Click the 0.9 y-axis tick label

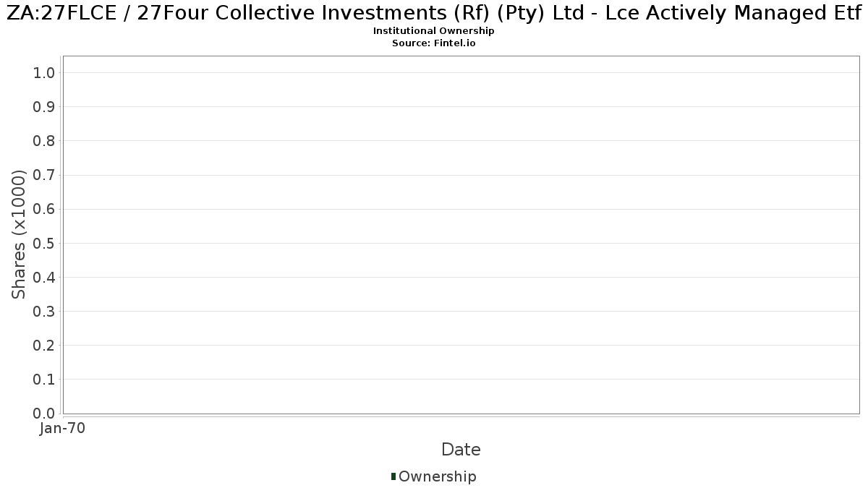point(44,106)
